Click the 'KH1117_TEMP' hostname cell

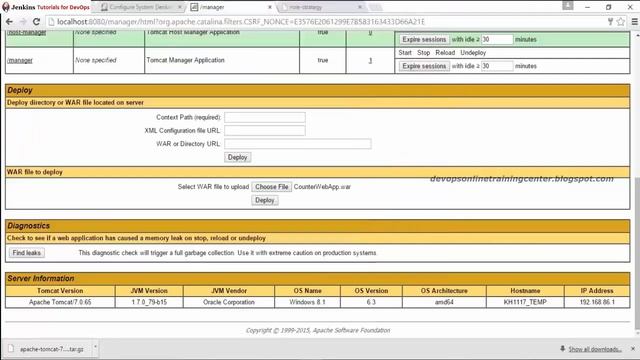(x=525, y=302)
